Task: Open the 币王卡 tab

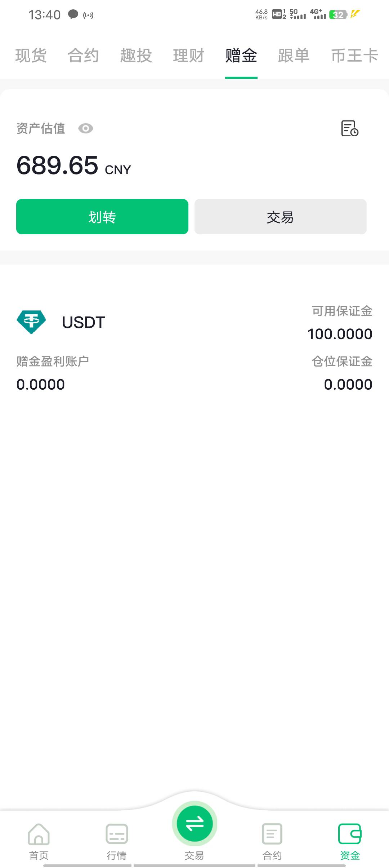Action: coord(354,56)
